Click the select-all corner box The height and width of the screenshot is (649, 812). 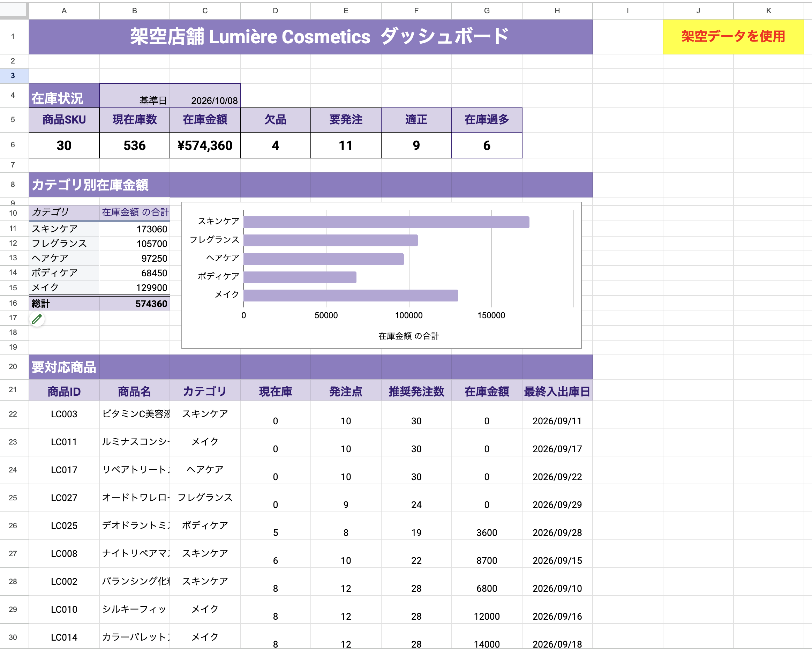(14, 10)
